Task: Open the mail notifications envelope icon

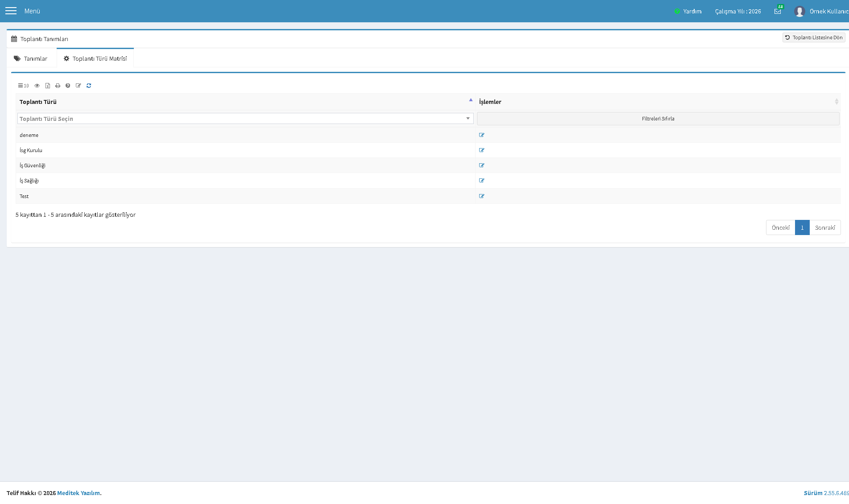Action: click(778, 11)
